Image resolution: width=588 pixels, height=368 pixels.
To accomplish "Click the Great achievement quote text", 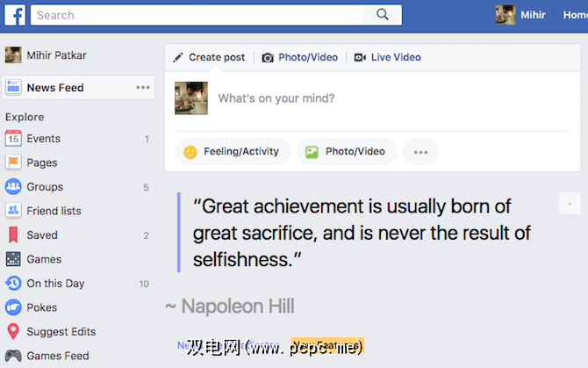I will 362,233.
